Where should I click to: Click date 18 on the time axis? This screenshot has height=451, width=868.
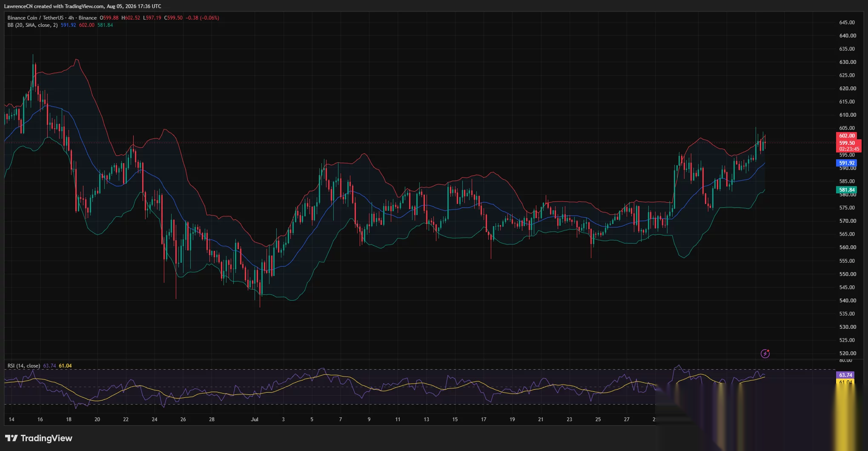[x=69, y=419]
